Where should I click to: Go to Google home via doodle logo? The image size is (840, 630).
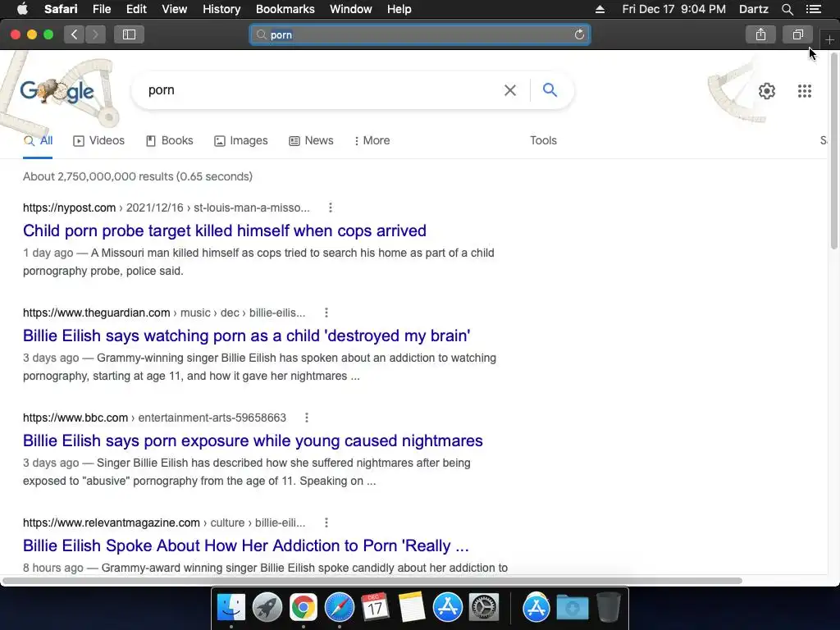click(x=58, y=91)
